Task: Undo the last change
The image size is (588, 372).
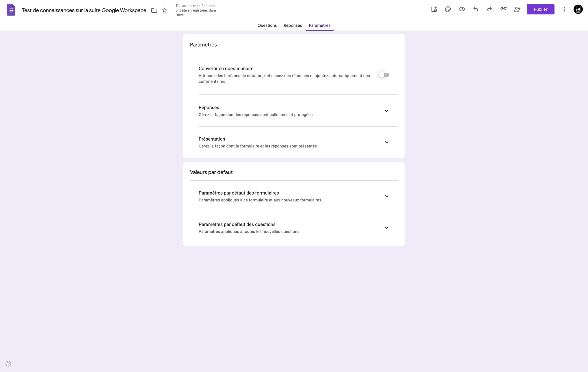Action: (x=476, y=9)
